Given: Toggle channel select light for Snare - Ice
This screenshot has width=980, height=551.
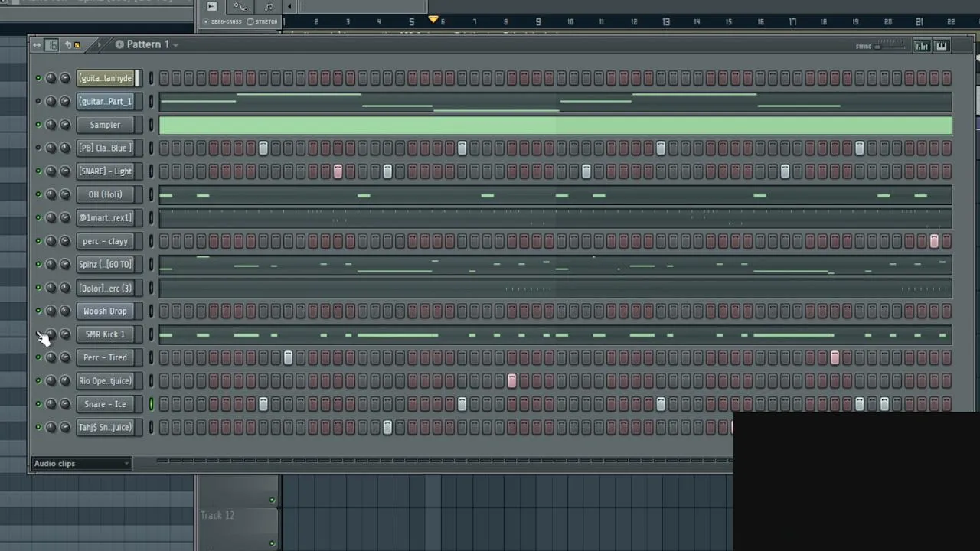Looking at the screenshot, I should [x=151, y=404].
